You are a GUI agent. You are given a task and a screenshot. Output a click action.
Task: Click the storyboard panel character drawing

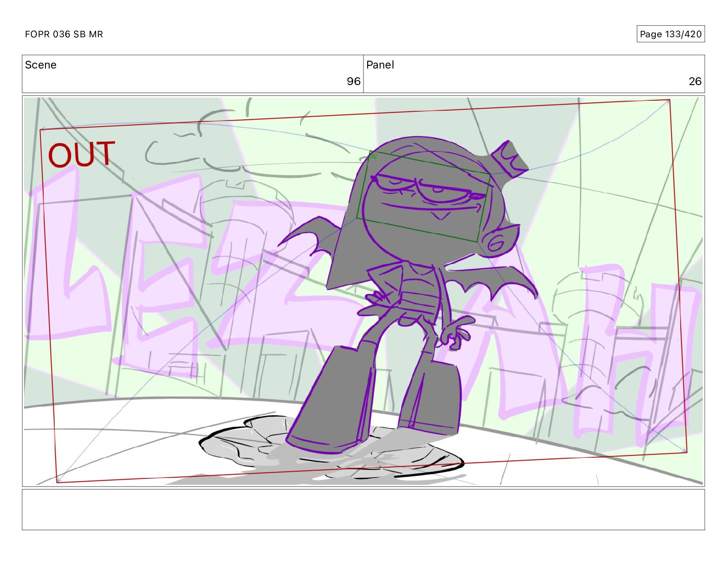(x=407, y=294)
